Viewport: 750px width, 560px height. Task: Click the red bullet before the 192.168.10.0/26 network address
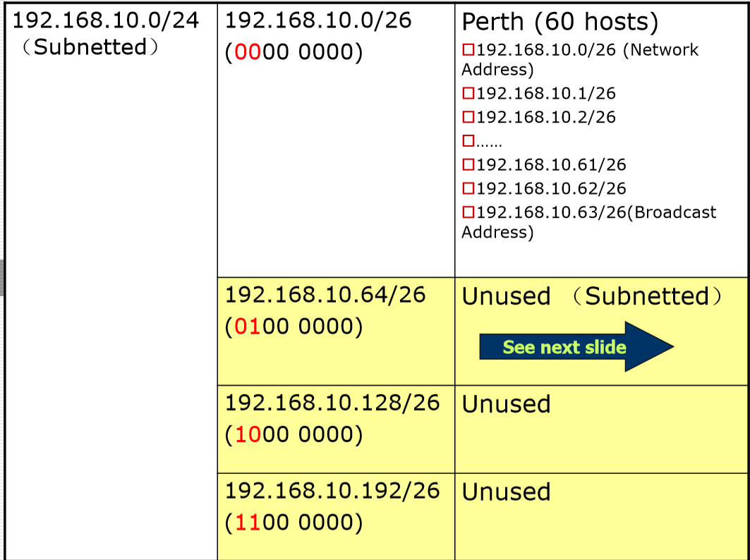click(468, 50)
